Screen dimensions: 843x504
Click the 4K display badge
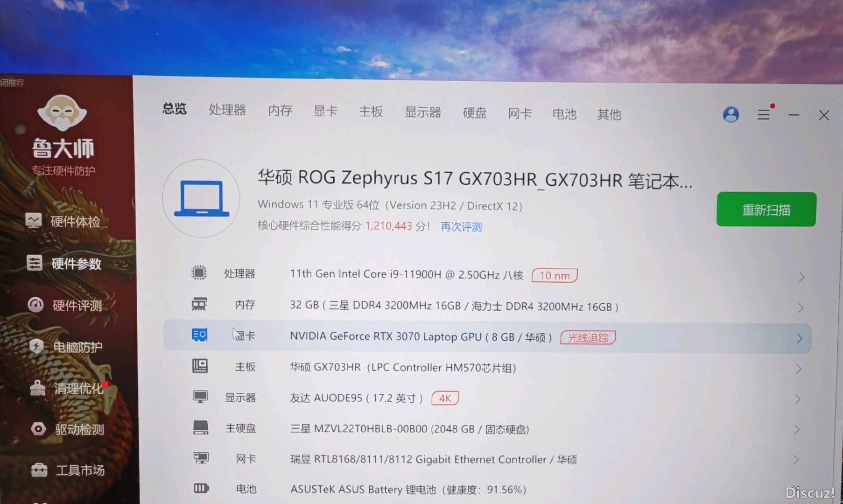[x=445, y=398]
